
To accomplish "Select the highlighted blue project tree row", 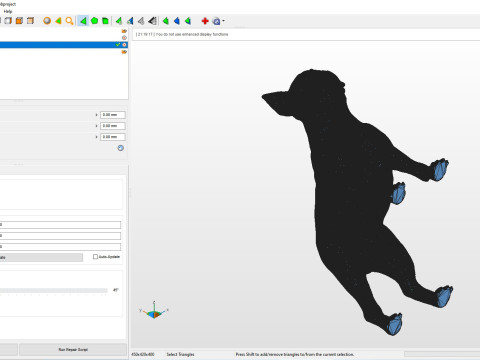I will (63, 45).
